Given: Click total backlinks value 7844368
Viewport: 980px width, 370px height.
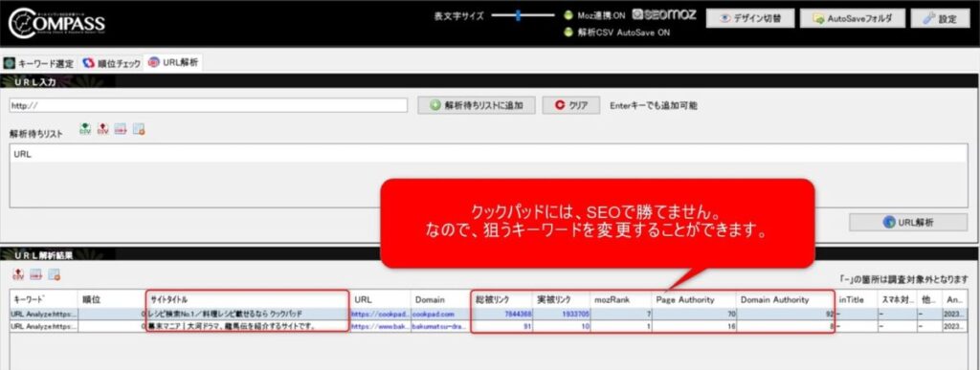Looking at the screenshot, I should click(518, 314).
